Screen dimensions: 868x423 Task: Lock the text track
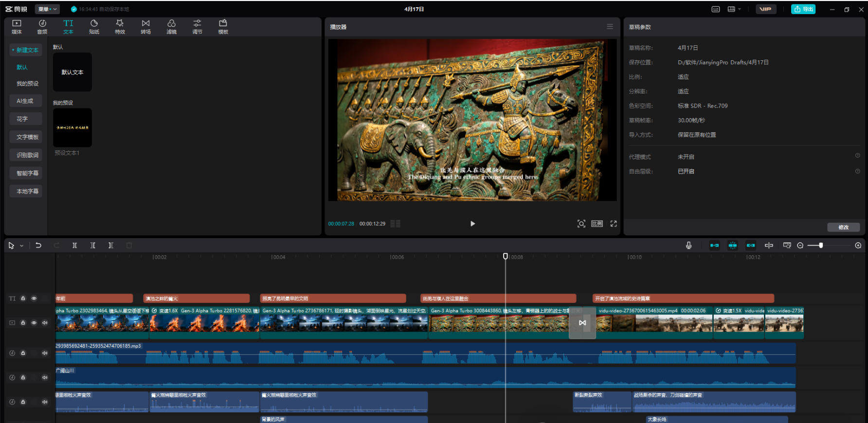pyautogui.click(x=23, y=299)
